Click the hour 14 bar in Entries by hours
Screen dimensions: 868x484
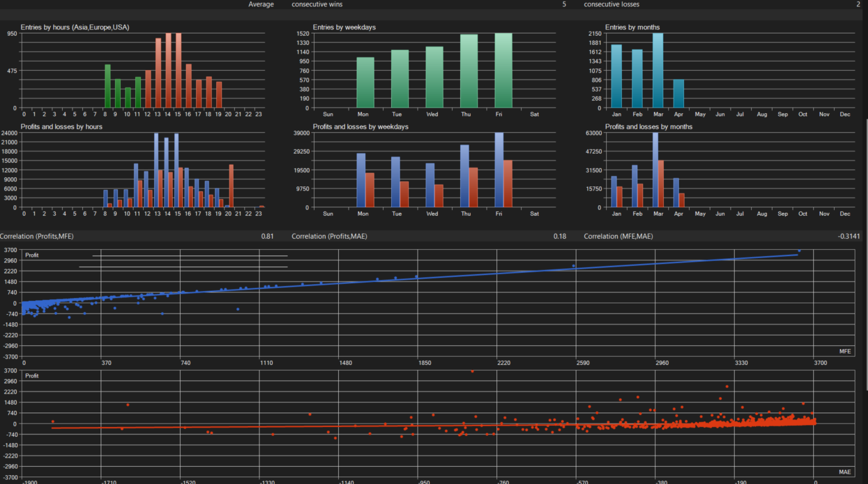[168, 70]
